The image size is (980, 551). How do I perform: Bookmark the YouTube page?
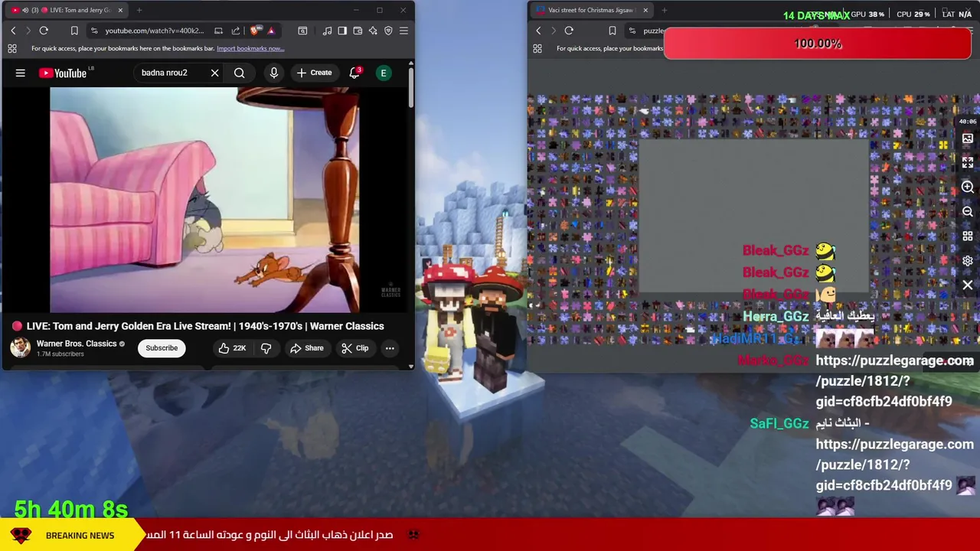point(74,31)
